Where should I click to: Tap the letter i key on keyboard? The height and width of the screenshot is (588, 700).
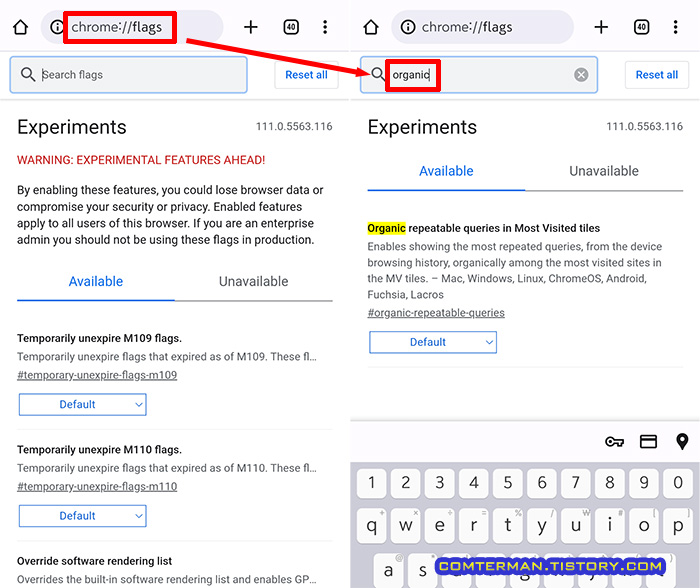[610, 525]
